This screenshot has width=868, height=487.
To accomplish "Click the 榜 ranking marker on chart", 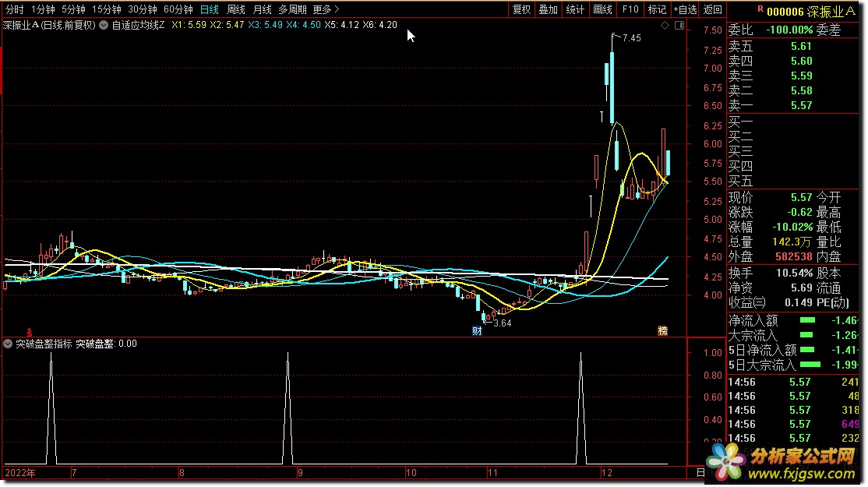I will point(662,331).
